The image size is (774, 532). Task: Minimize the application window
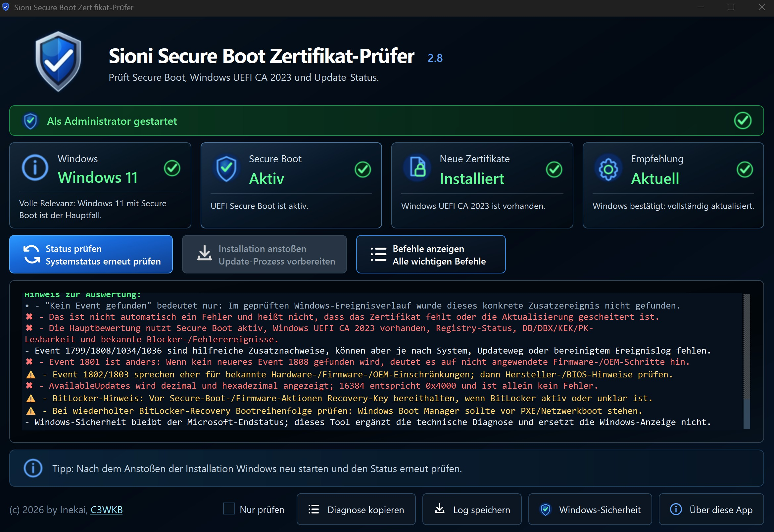click(x=701, y=7)
